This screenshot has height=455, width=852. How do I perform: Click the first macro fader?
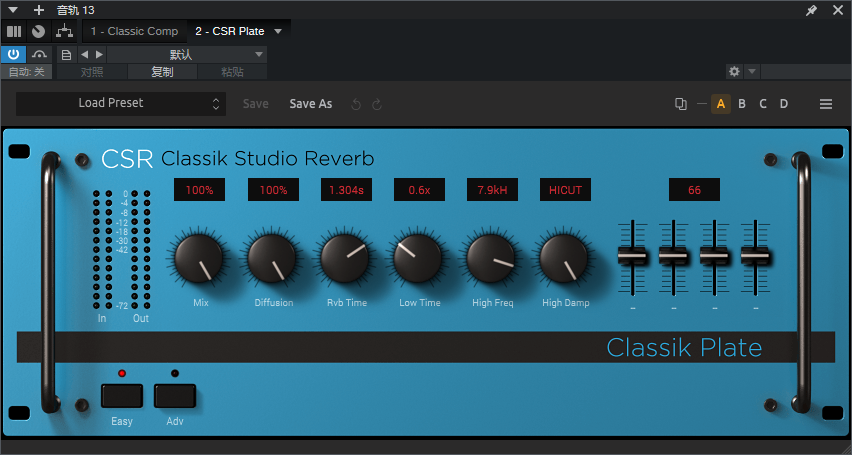(632, 255)
